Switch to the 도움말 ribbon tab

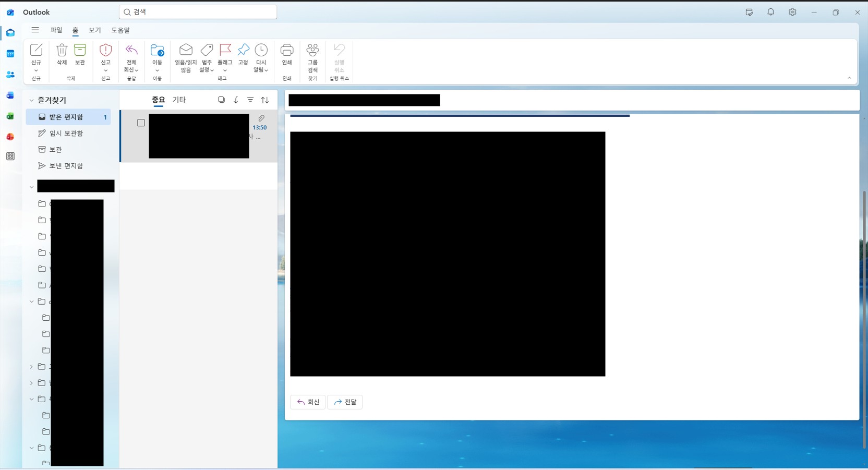120,30
